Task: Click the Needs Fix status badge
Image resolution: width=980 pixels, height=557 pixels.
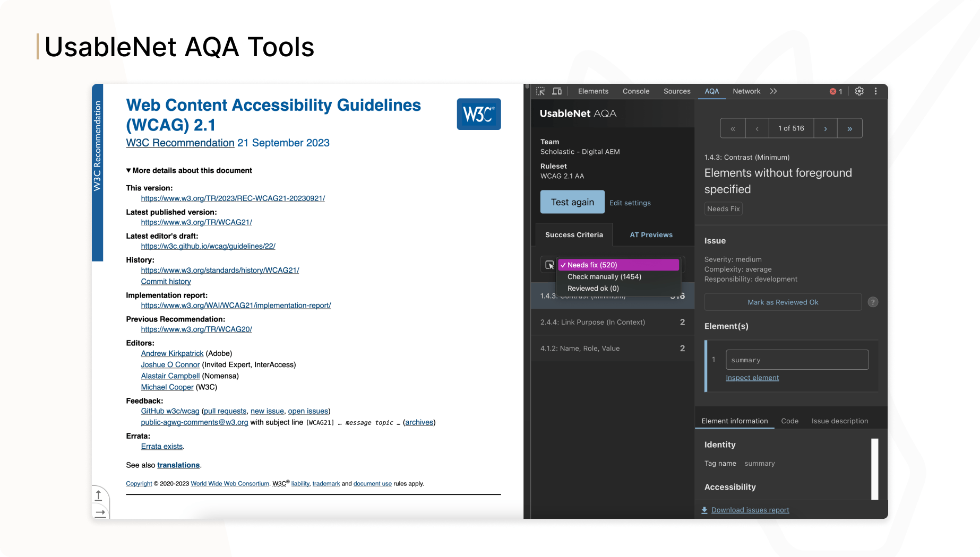Action: click(x=723, y=208)
